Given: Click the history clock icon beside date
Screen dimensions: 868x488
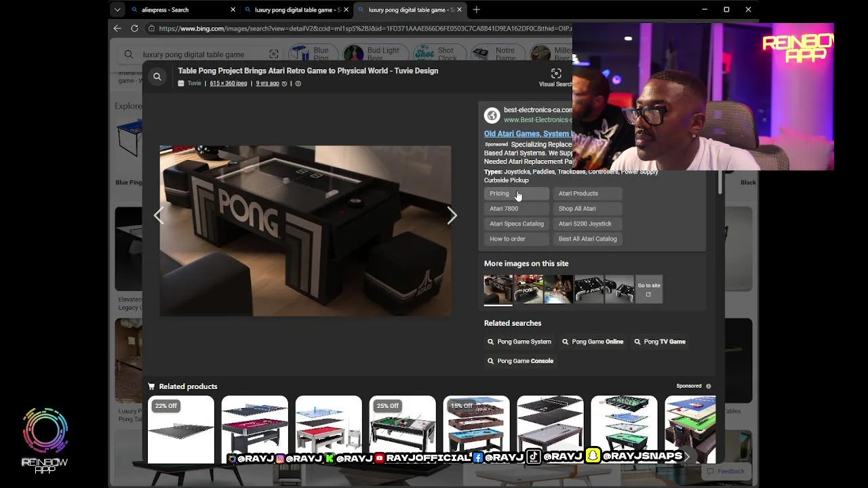Looking at the screenshot, I should pyautogui.click(x=284, y=83).
